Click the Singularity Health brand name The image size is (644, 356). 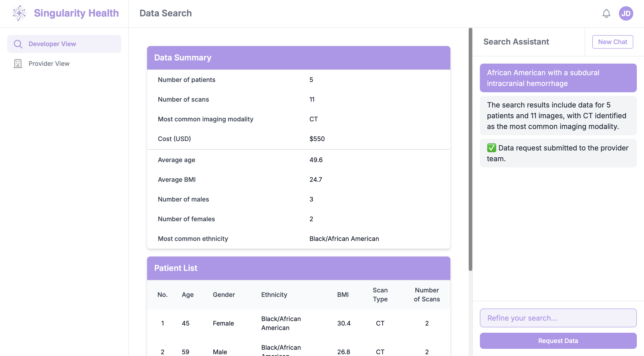pos(76,13)
